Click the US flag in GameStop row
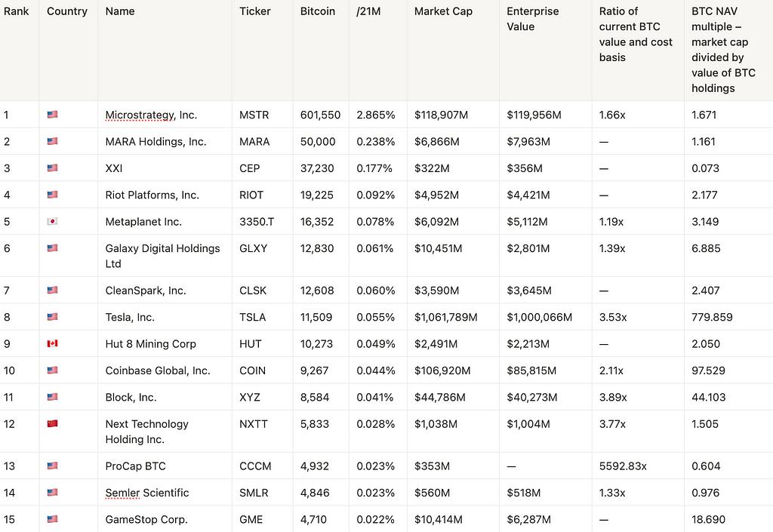The height and width of the screenshot is (532, 773). coord(52,518)
